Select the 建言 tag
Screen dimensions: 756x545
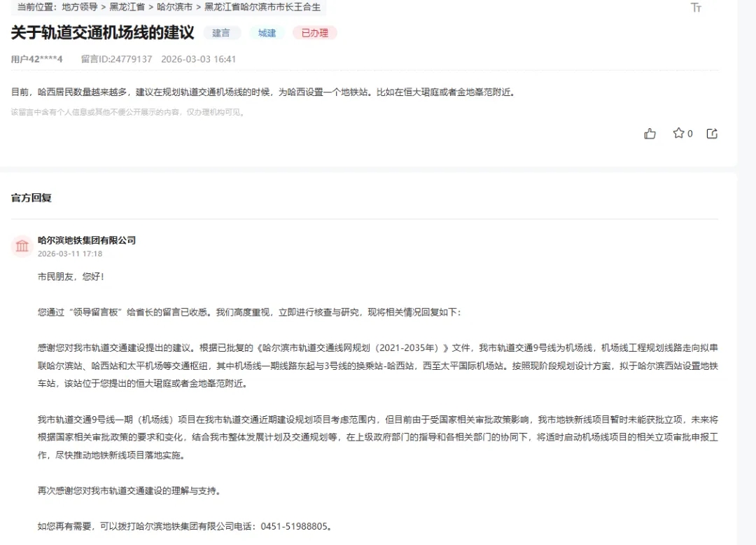(221, 33)
